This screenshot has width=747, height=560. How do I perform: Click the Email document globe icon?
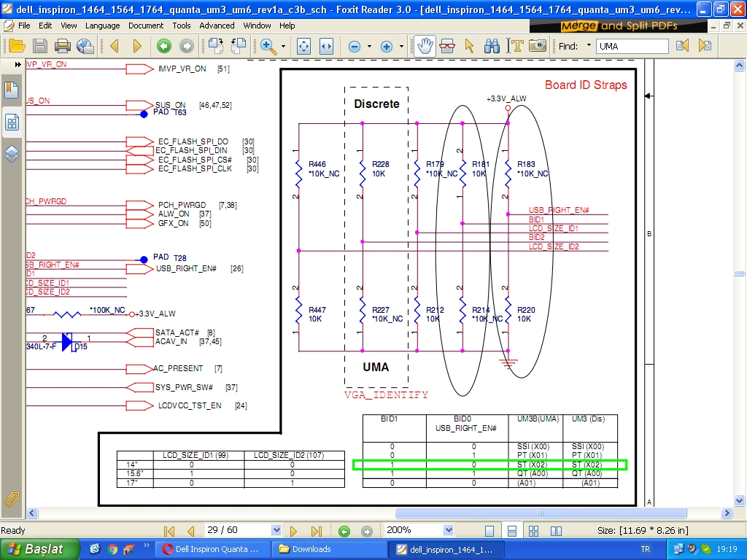pos(85,46)
